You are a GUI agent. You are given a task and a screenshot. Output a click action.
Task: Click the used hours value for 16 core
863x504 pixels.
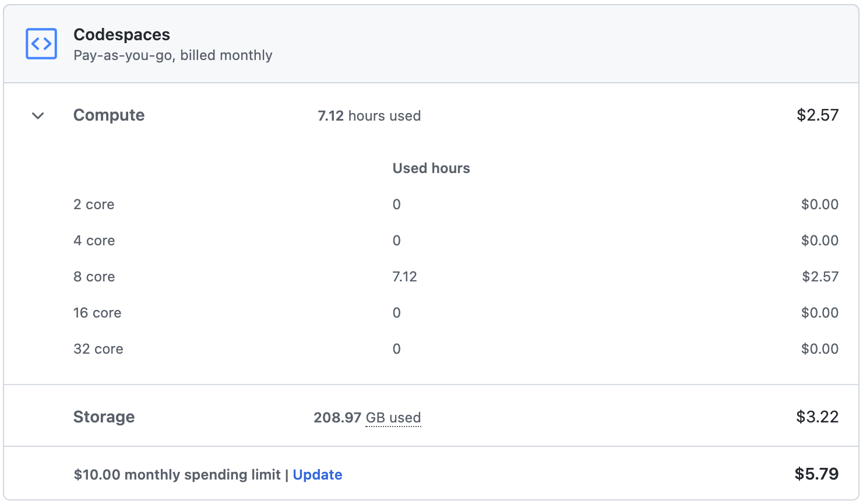[397, 313]
